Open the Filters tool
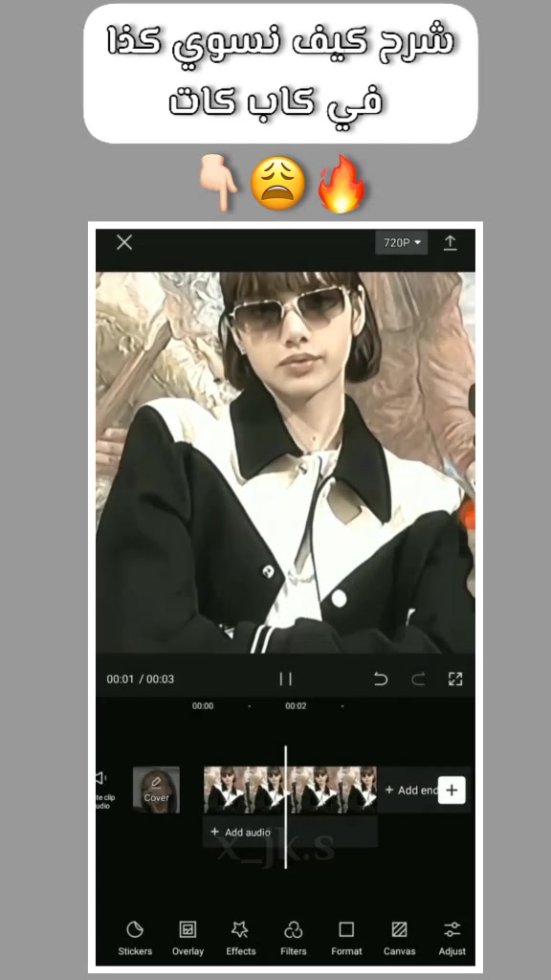 click(293, 938)
